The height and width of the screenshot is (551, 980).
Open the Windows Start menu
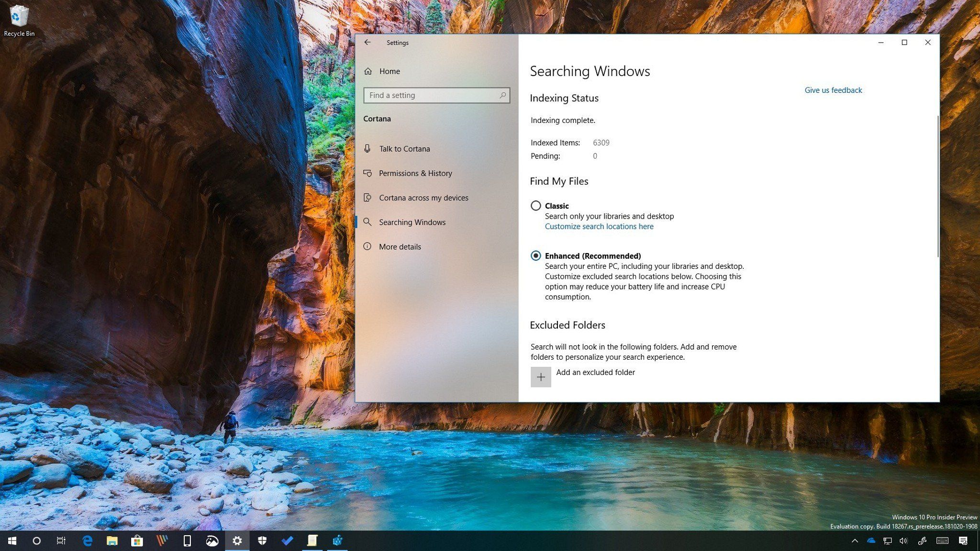tap(12, 541)
